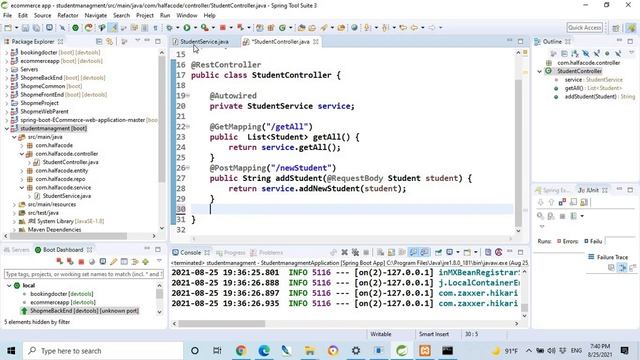Click the Back navigation arrow in toolbar

pos(414,28)
